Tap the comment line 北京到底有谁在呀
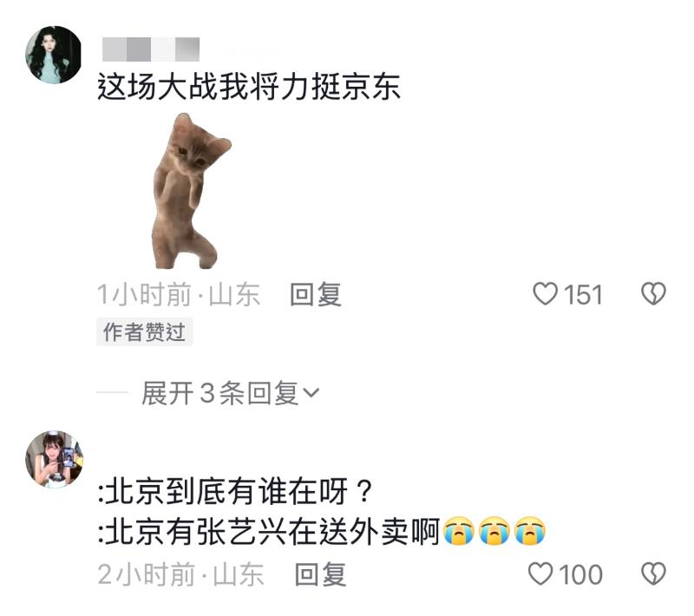 [x=235, y=491]
